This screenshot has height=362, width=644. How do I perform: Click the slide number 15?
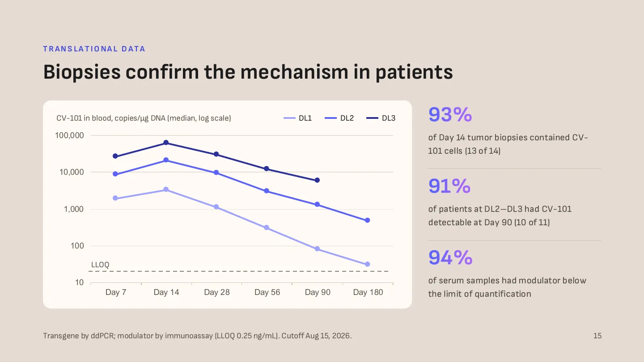tap(597, 336)
